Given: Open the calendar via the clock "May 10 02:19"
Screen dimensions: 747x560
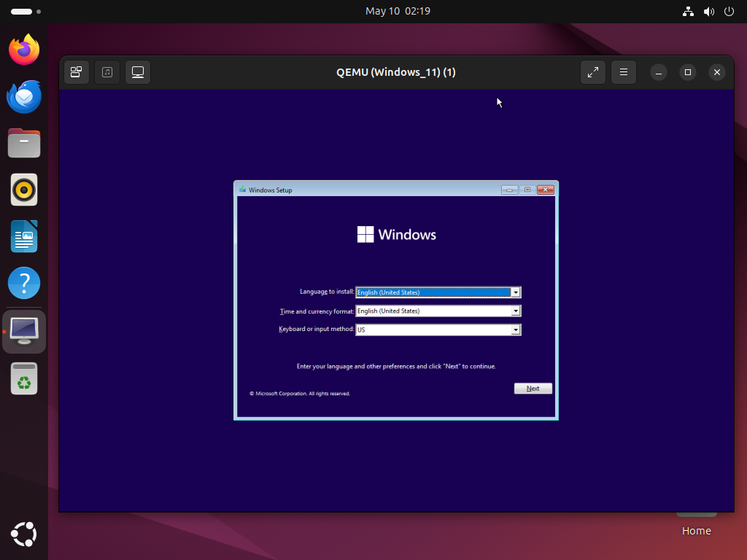Looking at the screenshot, I should [398, 11].
